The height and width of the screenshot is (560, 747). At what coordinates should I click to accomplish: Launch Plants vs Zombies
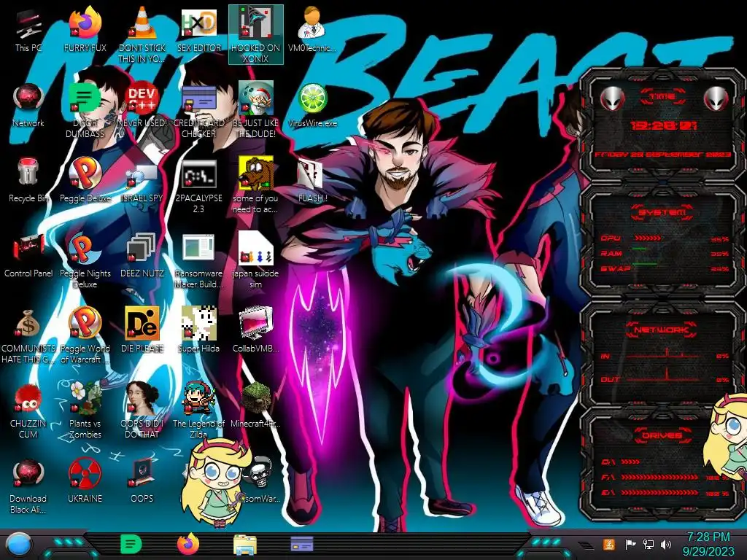click(85, 411)
